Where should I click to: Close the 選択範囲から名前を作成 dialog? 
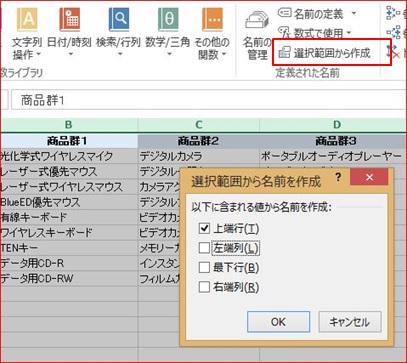pyautogui.click(x=369, y=178)
